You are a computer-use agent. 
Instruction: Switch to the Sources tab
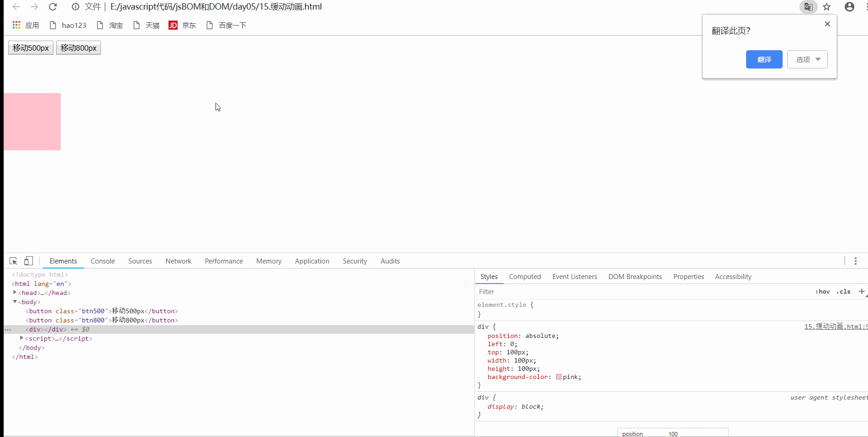tap(140, 261)
